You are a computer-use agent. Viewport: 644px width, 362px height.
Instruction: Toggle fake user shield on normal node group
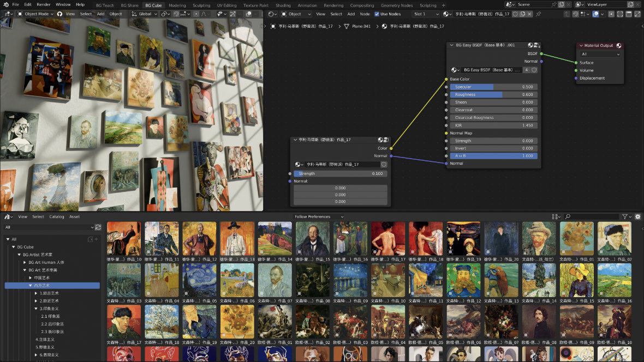[x=384, y=165]
